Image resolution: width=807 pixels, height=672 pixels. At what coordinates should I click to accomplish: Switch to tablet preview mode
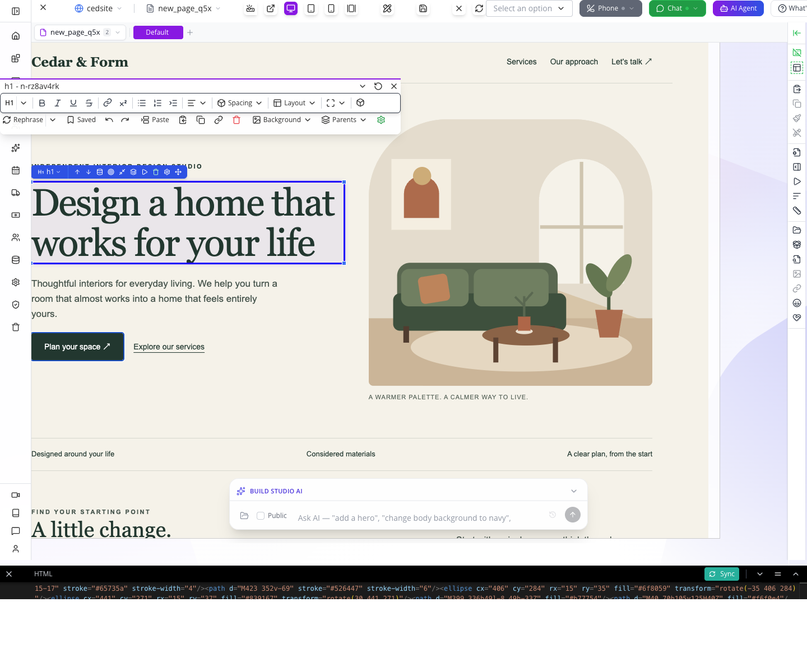tap(311, 8)
